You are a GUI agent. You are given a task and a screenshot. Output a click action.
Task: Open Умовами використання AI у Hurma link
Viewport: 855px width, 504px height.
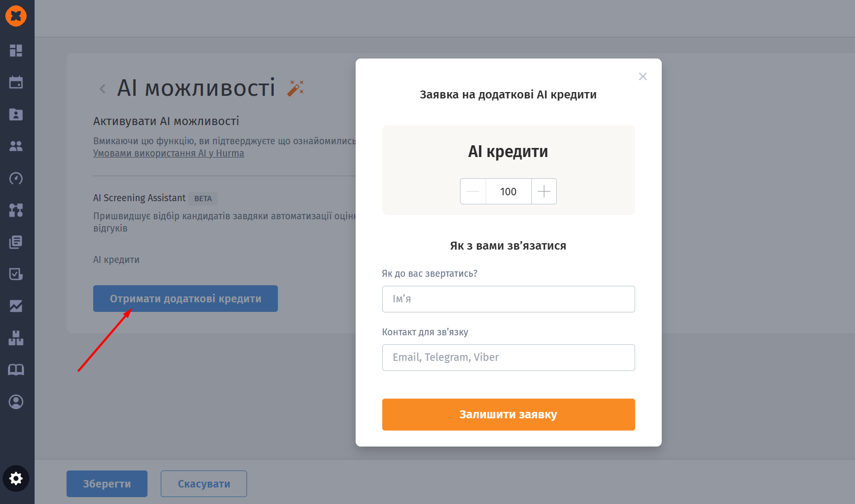pos(168,153)
